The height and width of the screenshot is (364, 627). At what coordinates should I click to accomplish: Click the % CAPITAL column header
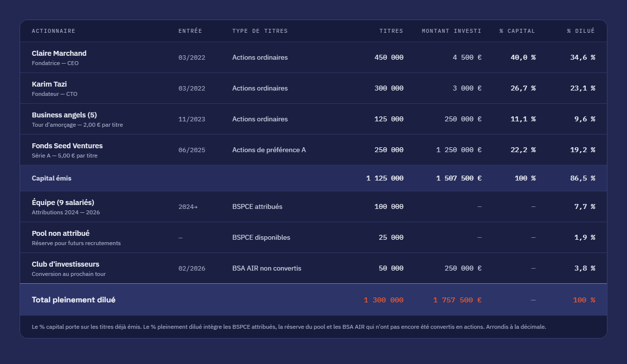point(517,31)
